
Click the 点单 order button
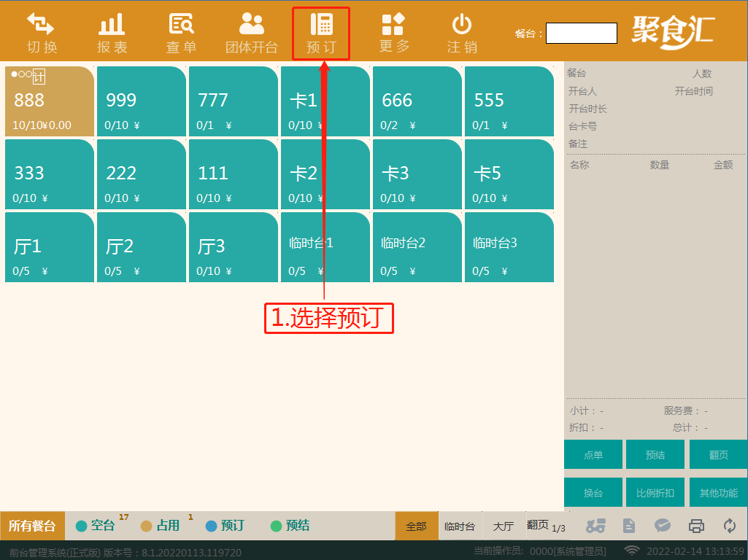coord(593,455)
